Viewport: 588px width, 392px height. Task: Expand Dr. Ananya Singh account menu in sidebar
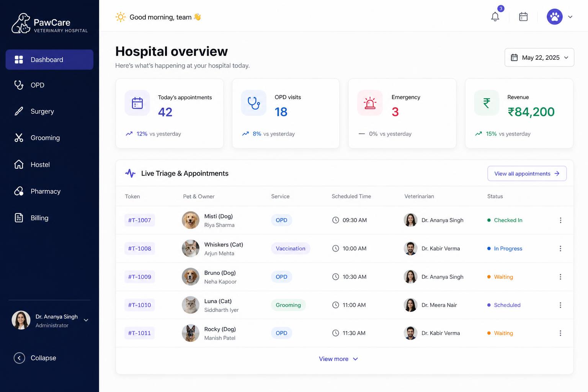coord(86,320)
